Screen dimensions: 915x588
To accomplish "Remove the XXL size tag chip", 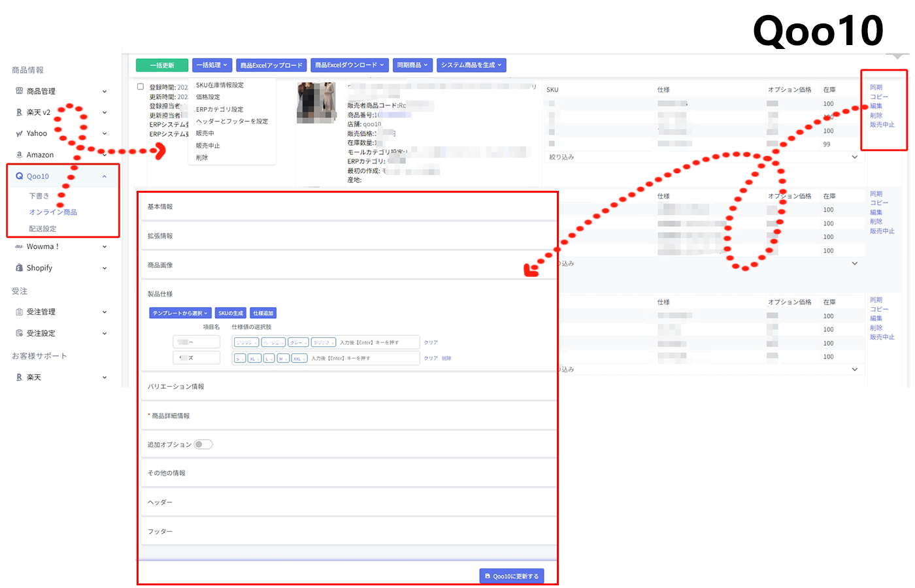I will 304,359.
